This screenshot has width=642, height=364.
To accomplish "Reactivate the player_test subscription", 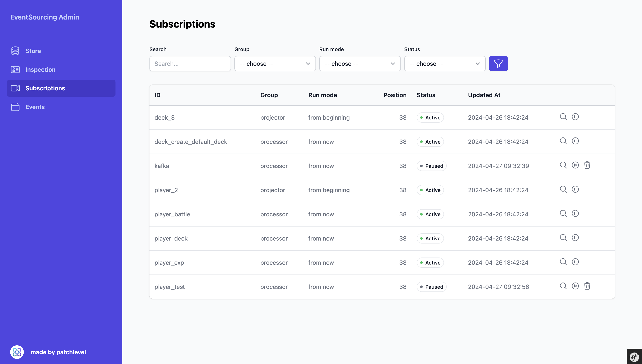I will [x=575, y=286].
